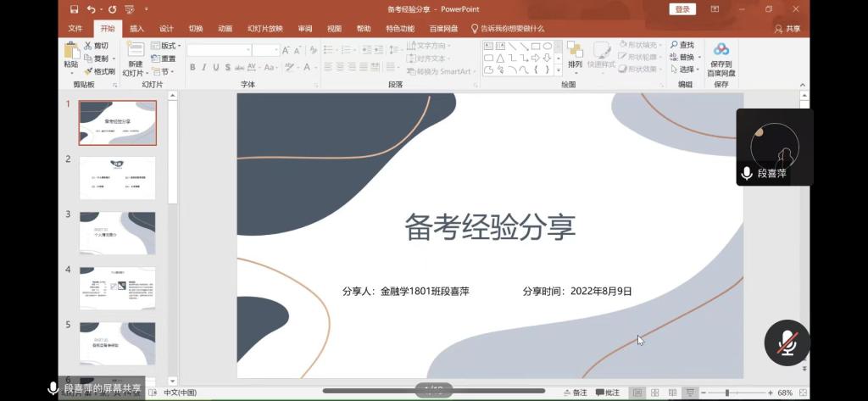Screen dimensions: 868x401
Task: Switch to Slide Show (幻灯片放映) tab
Action: tap(264, 28)
